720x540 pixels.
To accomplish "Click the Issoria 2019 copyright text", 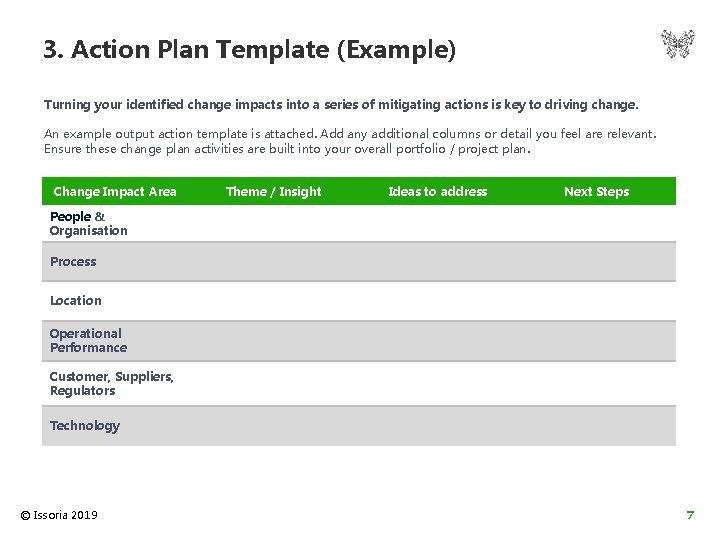I will point(59,515).
